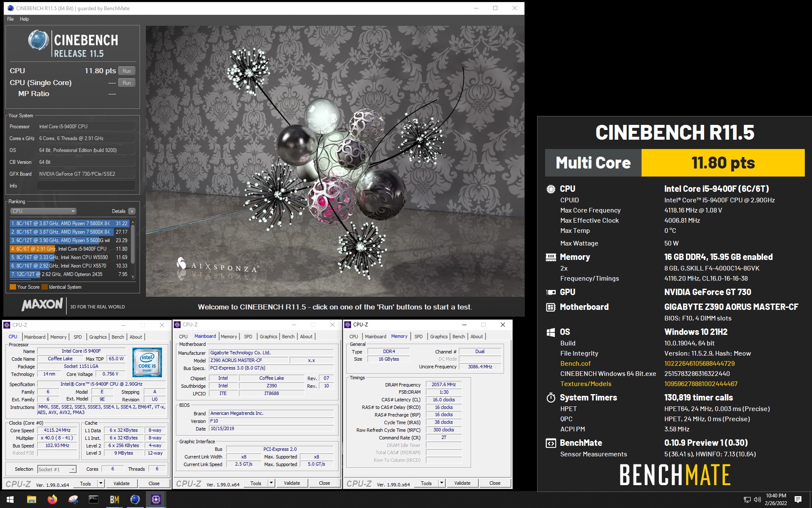Open File Explorer from the taskbar

31,500
